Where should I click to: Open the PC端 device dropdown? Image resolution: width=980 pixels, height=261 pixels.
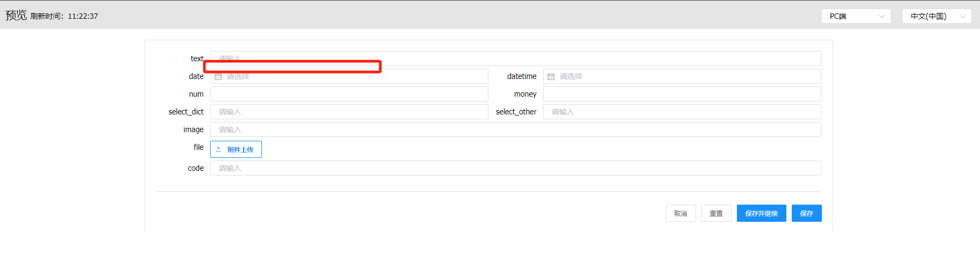point(856,16)
